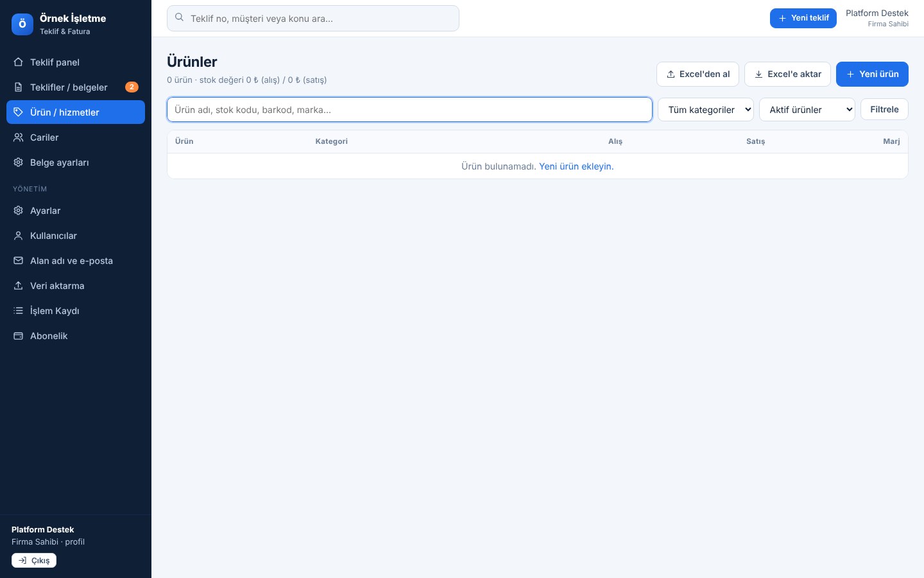Apply filters with the Filtrele button
The image size is (924, 578).
click(884, 109)
